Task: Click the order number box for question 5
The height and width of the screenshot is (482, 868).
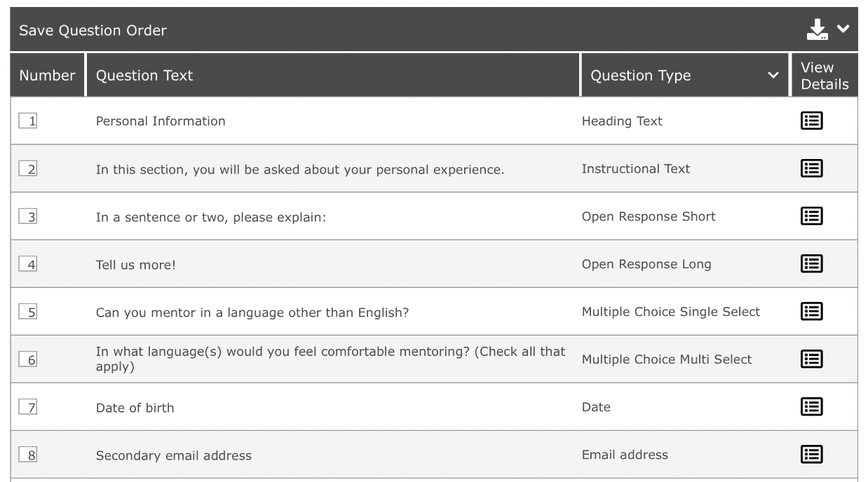Action: tap(28, 311)
